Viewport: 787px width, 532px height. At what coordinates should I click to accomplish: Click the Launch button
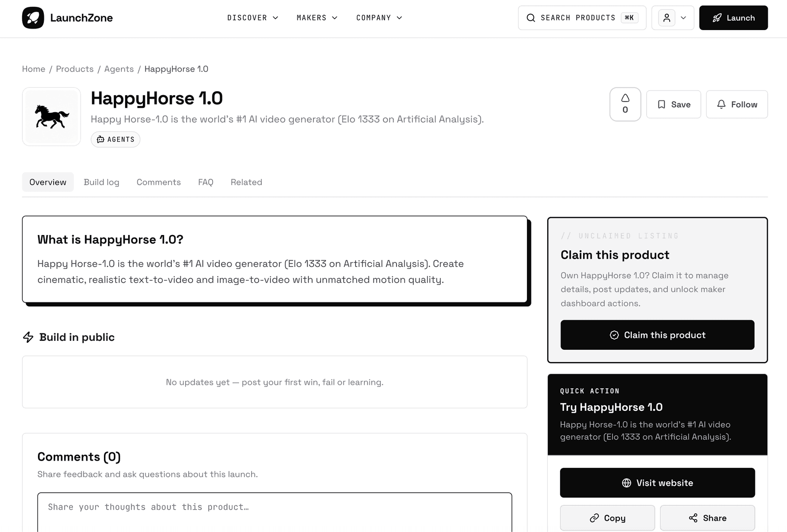(x=733, y=18)
